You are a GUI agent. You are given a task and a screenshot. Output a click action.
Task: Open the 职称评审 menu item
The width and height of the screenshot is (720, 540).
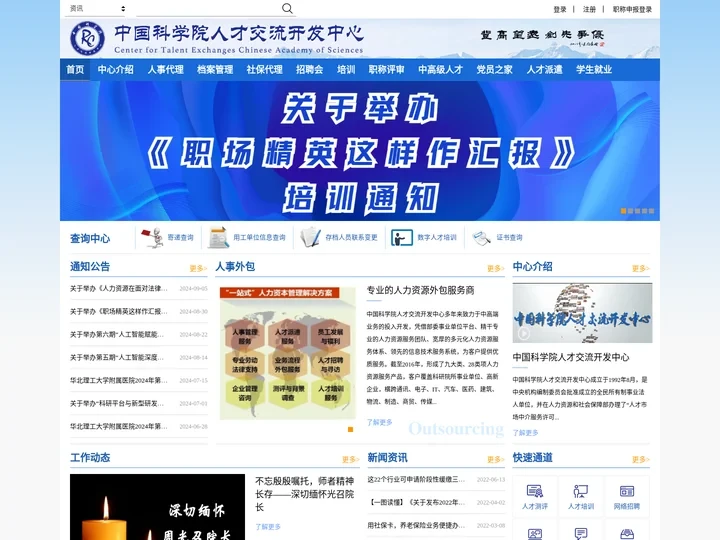pyautogui.click(x=387, y=70)
